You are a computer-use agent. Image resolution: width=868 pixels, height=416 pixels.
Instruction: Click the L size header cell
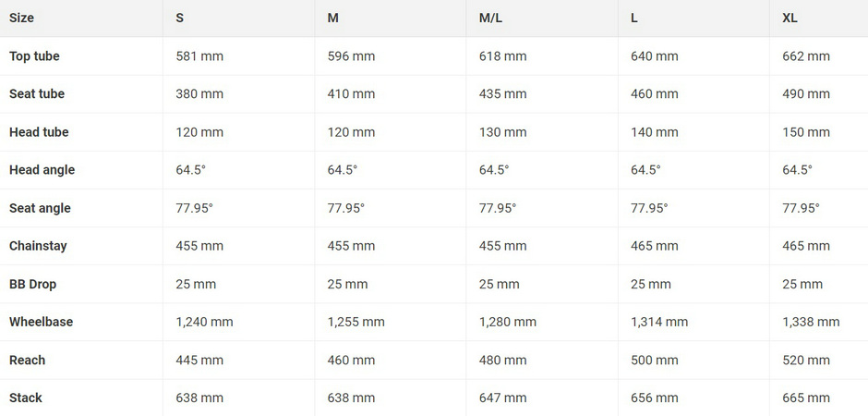pyautogui.click(x=633, y=18)
